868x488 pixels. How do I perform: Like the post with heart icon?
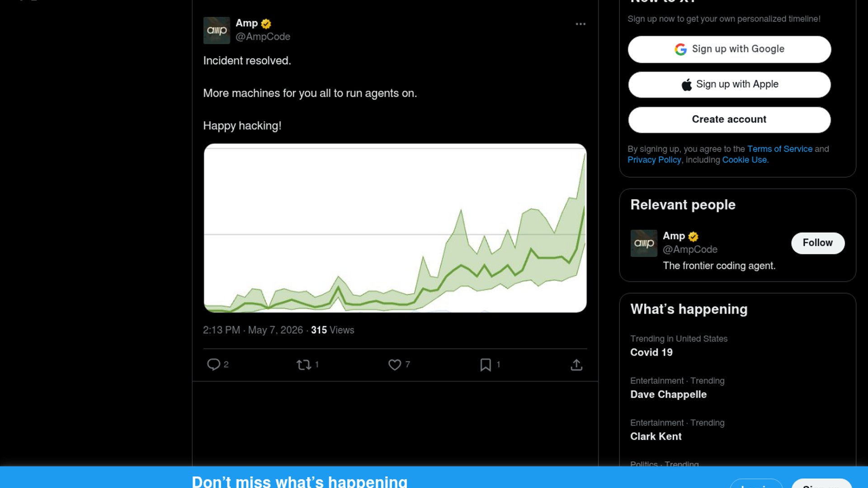tap(395, 365)
